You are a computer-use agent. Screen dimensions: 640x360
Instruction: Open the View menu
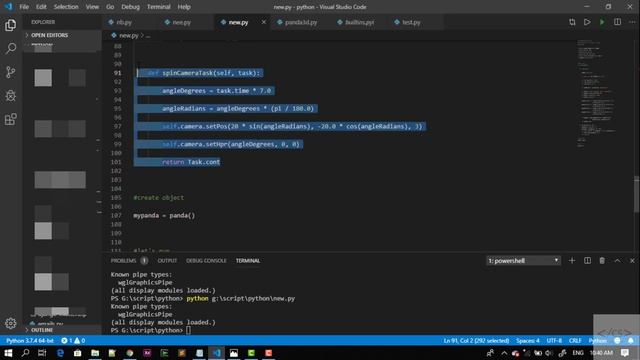92,7
